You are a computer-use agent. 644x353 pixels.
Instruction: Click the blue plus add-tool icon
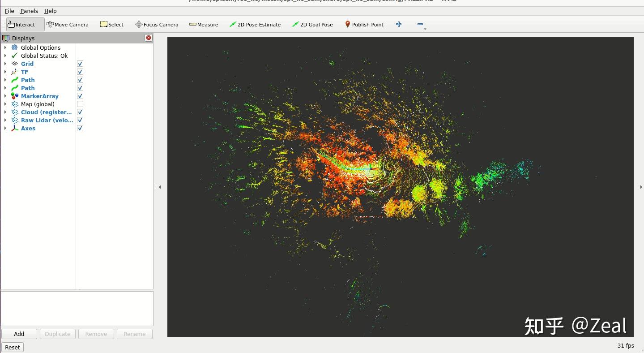pos(399,24)
